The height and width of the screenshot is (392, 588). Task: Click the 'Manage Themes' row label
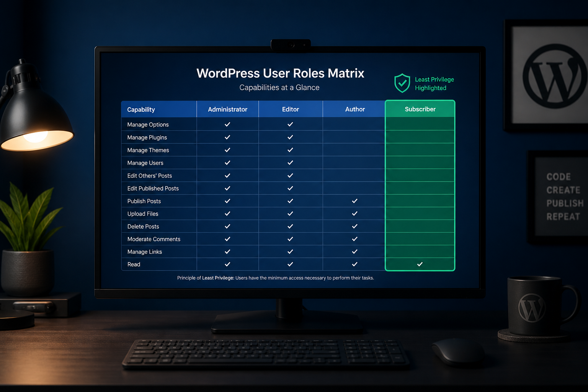pyautogui.click(x=148, y=150)
